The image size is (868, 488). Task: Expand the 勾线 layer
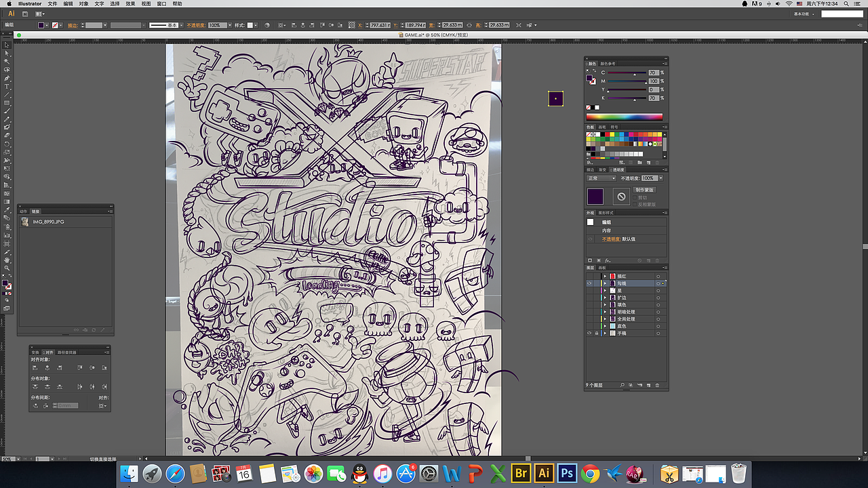pos(605,283)
